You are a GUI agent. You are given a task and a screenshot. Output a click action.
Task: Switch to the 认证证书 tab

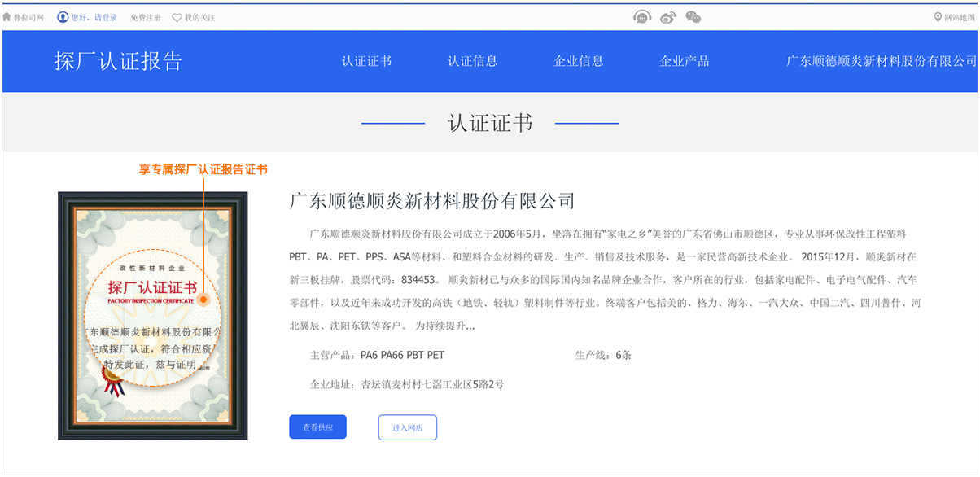point(366,61)
